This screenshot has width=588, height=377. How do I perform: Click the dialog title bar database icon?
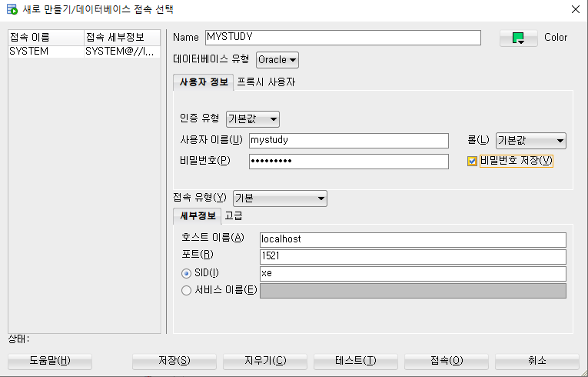coord(12,9)
